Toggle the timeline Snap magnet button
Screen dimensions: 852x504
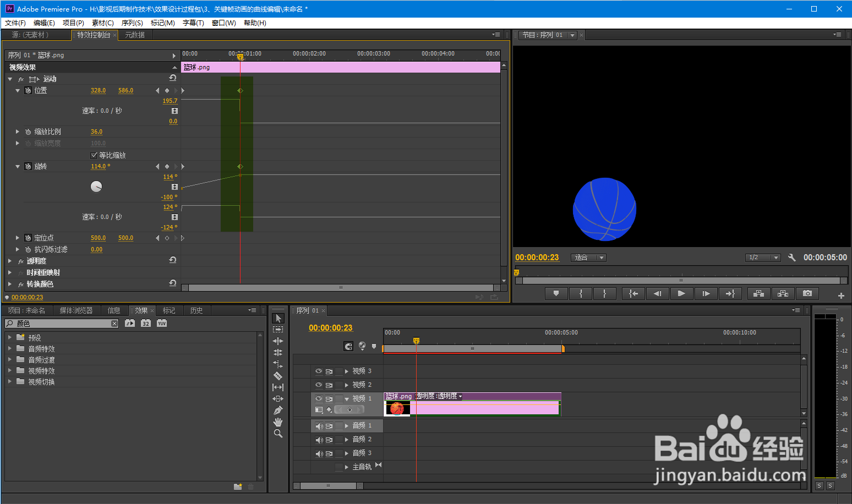348,346
